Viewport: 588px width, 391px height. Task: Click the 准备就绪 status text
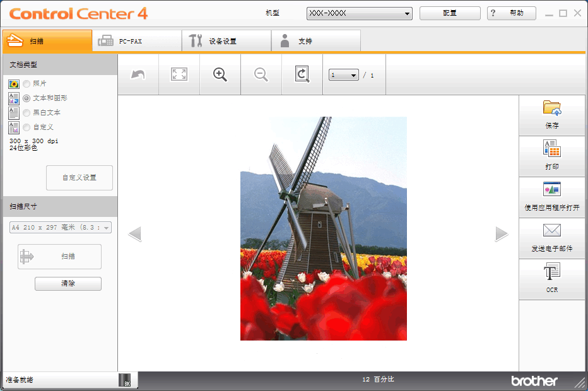coord(20,380)
